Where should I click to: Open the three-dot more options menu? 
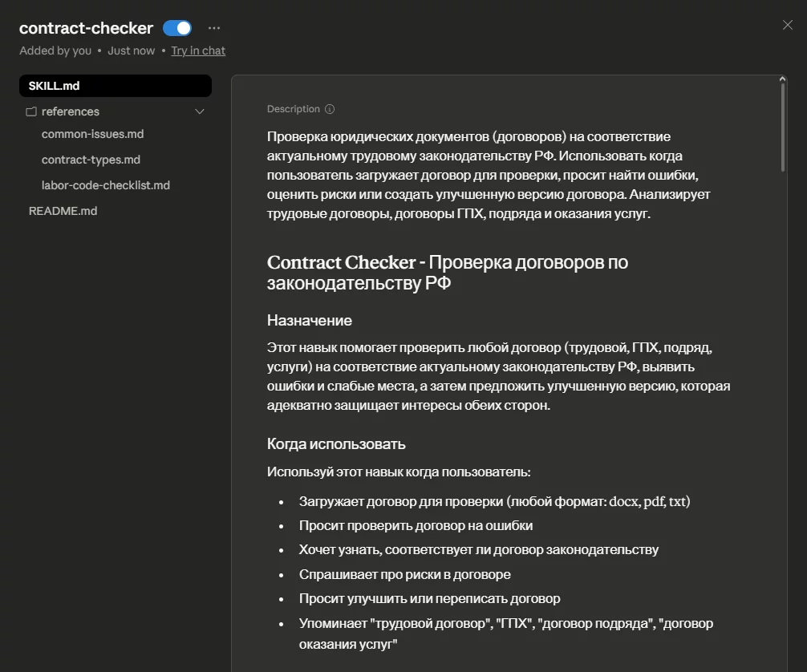tap(214, 28)
